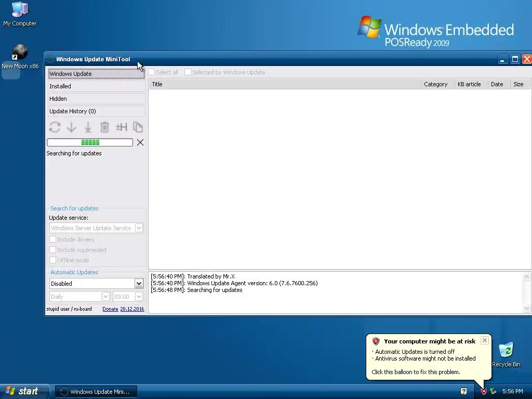
Task: Click the Windows Update Agent version log line
Action: coord(234,283)
